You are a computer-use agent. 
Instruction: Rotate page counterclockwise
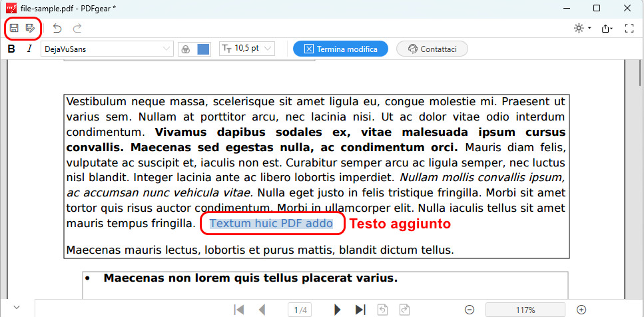[x=383, y=310]
